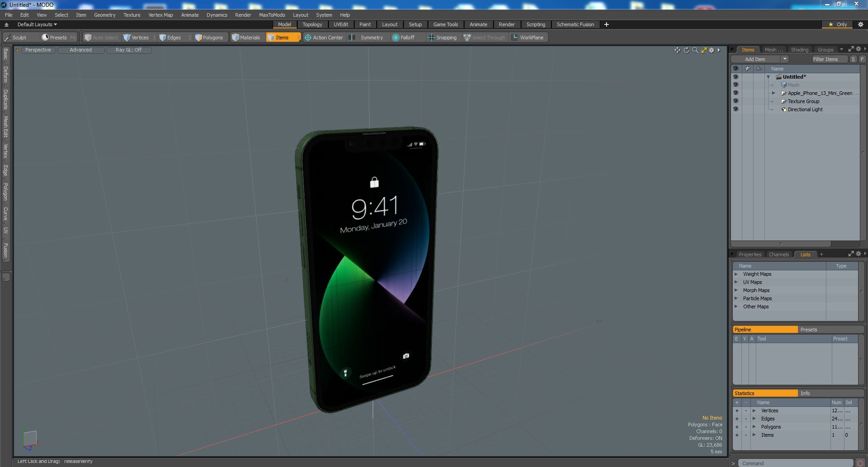Expand the UV Maps list

pos(736,282)
